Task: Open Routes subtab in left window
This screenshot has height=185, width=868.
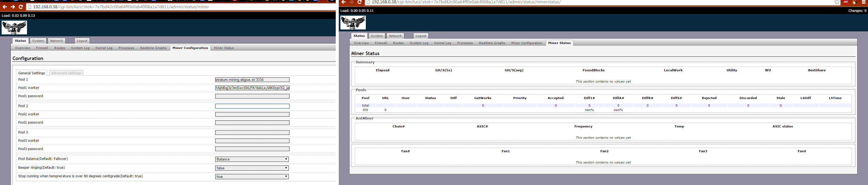Action: click(60, 48)
